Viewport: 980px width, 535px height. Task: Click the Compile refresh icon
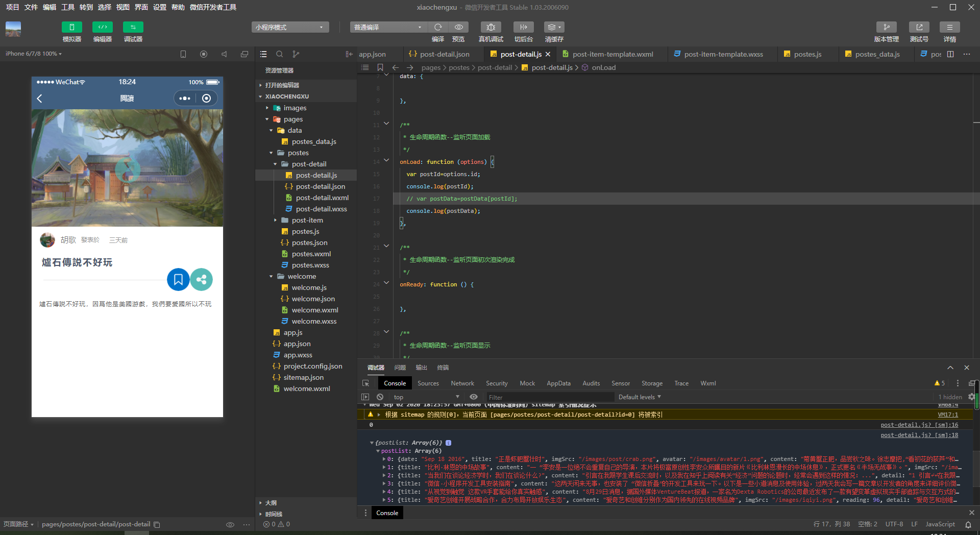(438, 27)
